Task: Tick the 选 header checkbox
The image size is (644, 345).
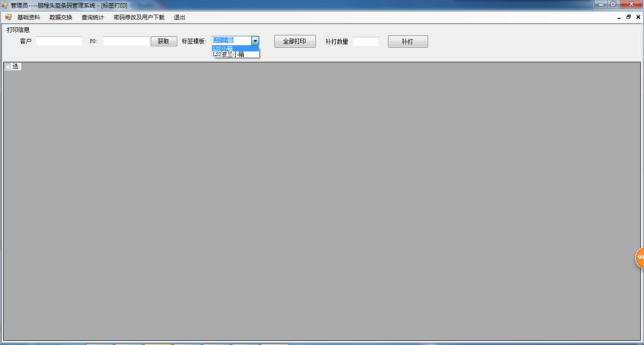Action: [x=7, y=67]
